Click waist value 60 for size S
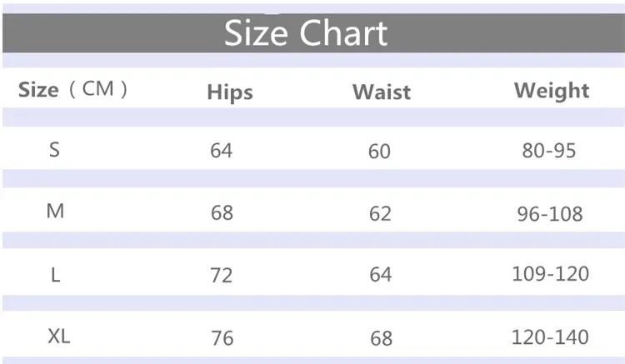Image resolution: width=625 pixels, height=364 pixels. click(379, 152)
